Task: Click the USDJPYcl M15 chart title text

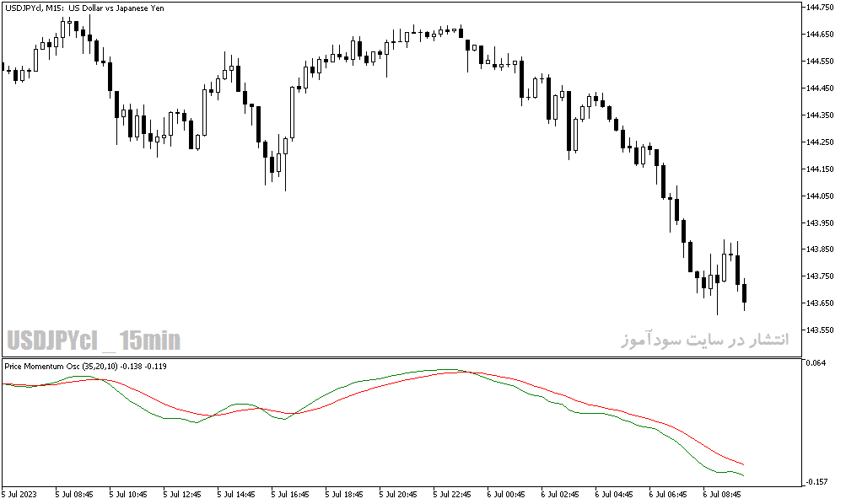Action: (84, 8)
